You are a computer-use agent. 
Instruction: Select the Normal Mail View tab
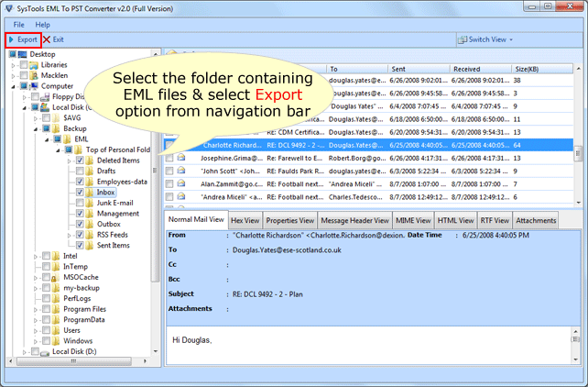click(x=196, y=219)
